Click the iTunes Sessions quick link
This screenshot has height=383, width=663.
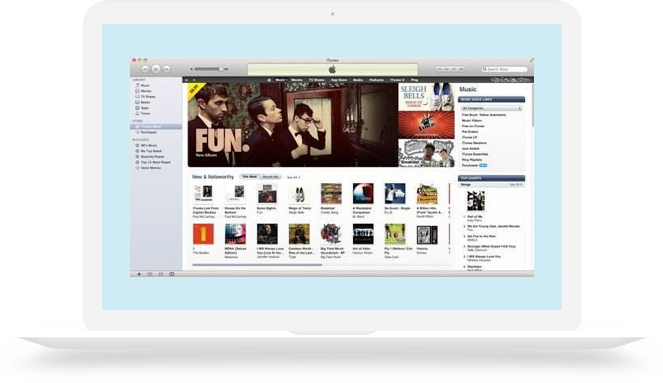tap(474, 143)
